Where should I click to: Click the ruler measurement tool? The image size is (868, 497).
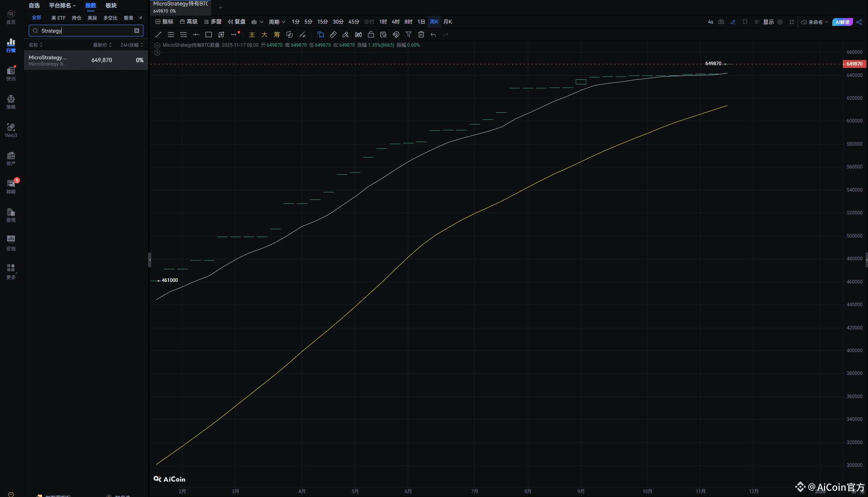point(333,35)
